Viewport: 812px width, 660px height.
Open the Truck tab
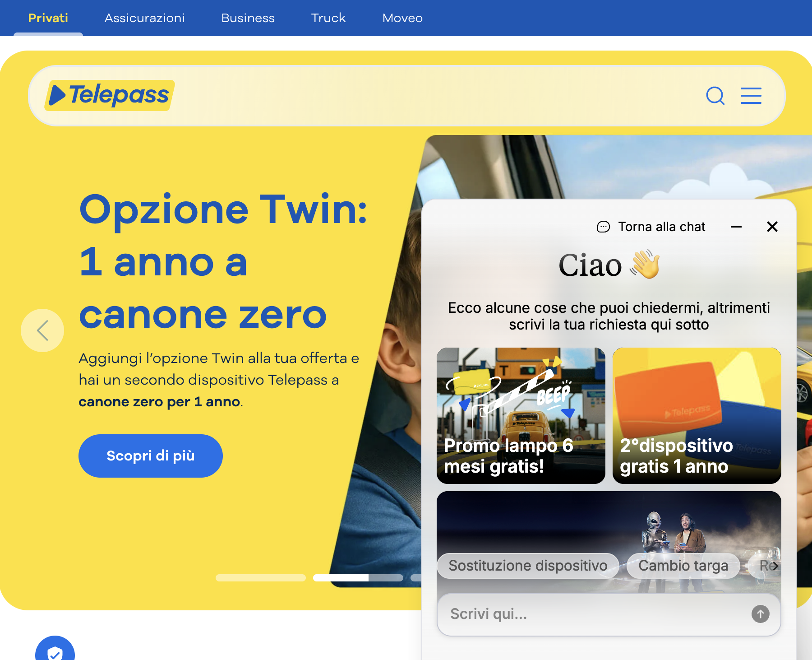pos(328,18)
